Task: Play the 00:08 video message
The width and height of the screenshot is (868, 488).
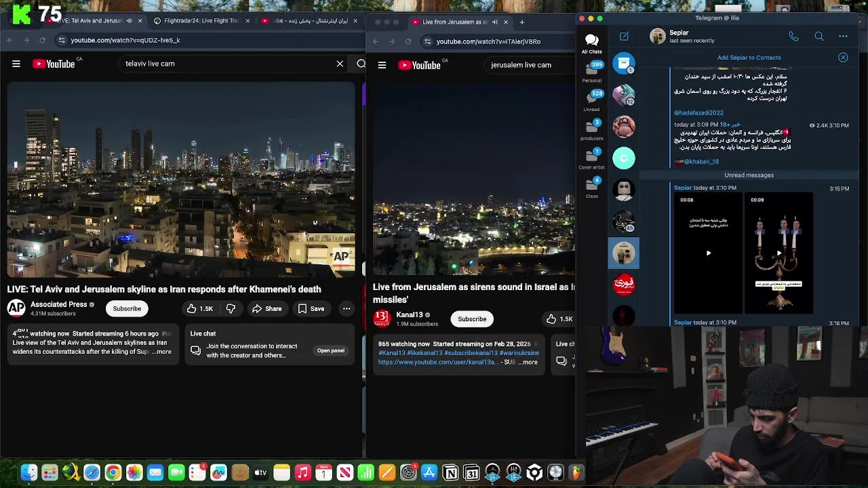Action: [709, 253]
